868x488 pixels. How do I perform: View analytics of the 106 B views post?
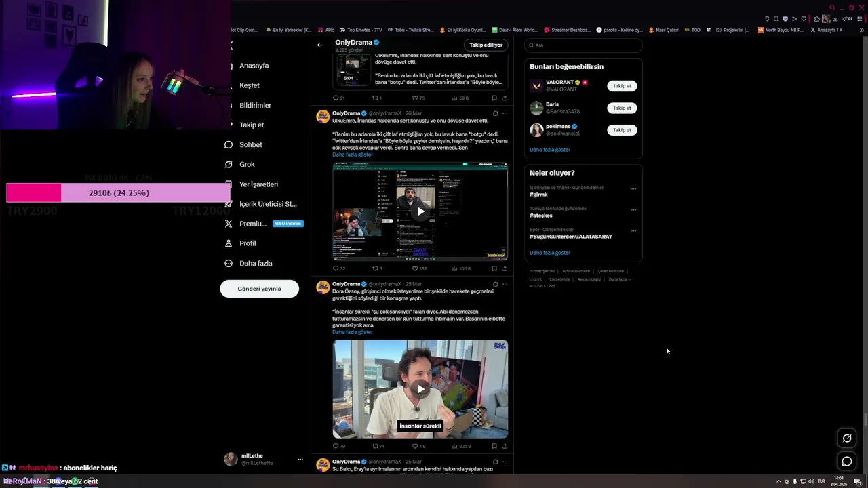point(461,268)
